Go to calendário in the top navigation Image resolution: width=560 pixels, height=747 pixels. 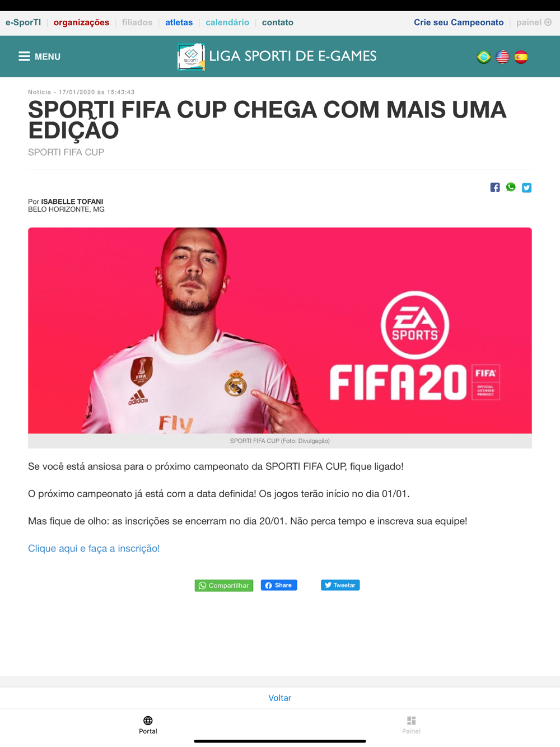point(227,22)
